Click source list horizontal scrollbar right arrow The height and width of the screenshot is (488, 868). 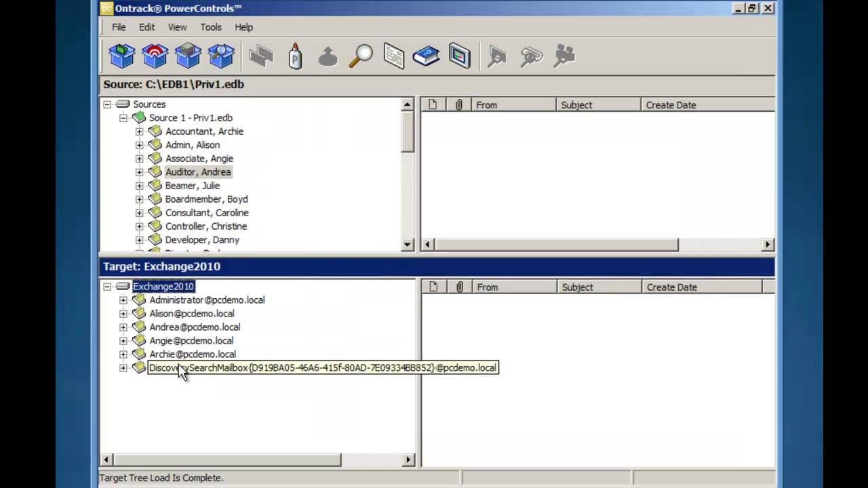(x=768, y=245)
